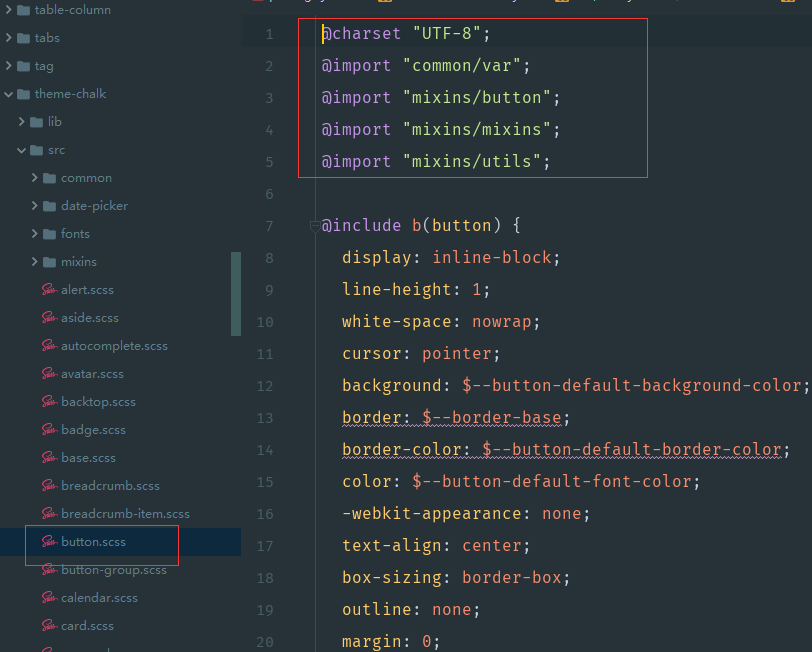Screen dimensions: 812x652
Task: Open aside.scss file
Action: coord(90,317)
